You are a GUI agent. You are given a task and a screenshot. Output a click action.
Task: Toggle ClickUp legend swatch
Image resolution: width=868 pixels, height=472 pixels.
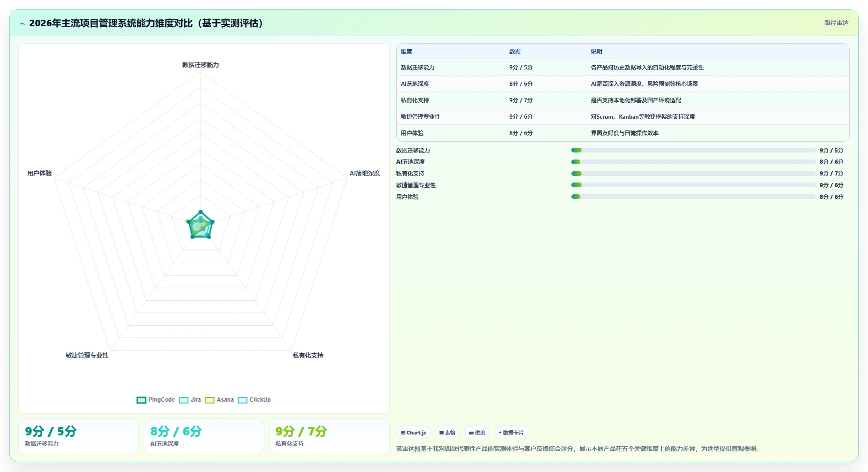pyautogui.click(x=243, y=400)
